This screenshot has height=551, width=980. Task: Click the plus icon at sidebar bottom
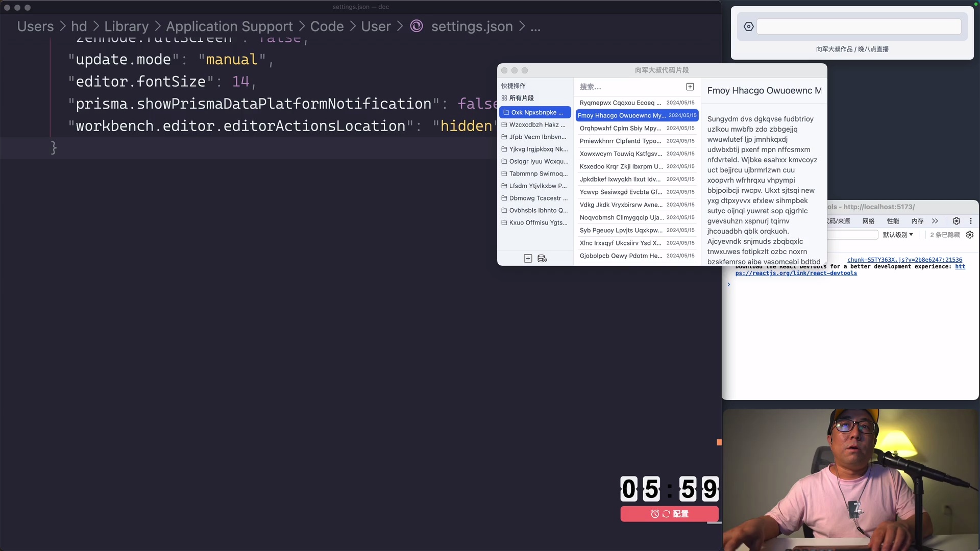tap(527, 259)
